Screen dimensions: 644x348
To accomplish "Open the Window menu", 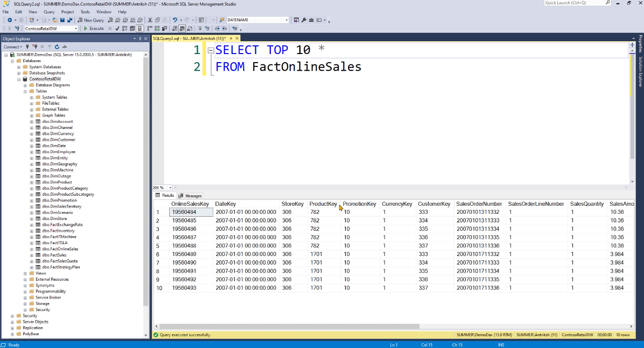I will (104, 12).
